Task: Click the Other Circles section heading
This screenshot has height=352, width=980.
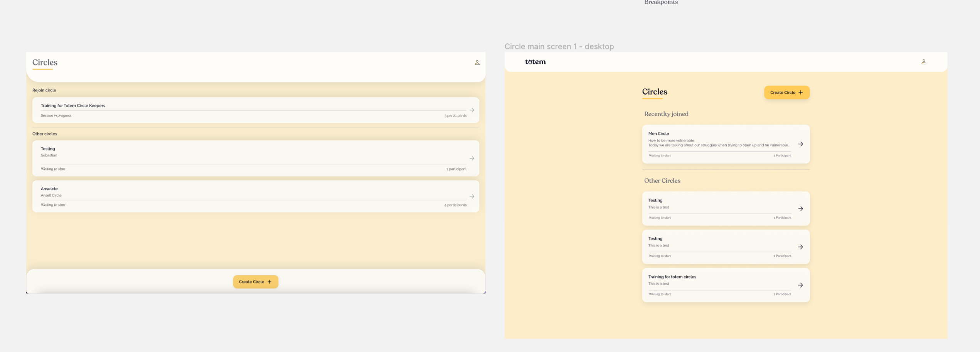Action: [x=662, y=180]
